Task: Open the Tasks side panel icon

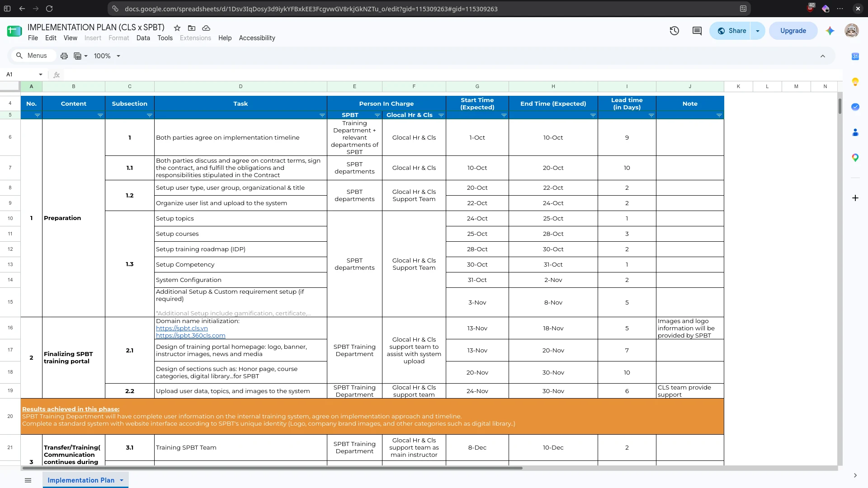Action: (x=855, y=107)
